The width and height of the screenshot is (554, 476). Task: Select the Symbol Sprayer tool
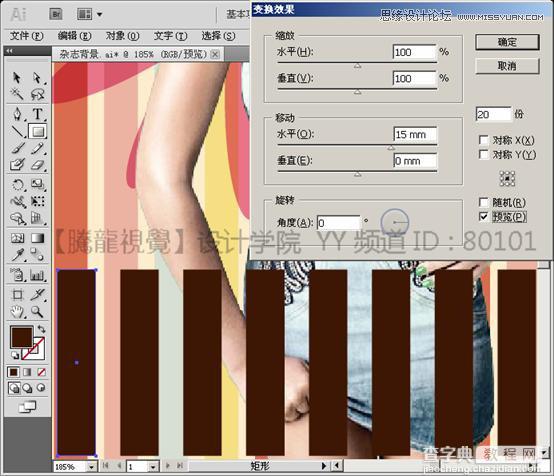coord(17,275)
